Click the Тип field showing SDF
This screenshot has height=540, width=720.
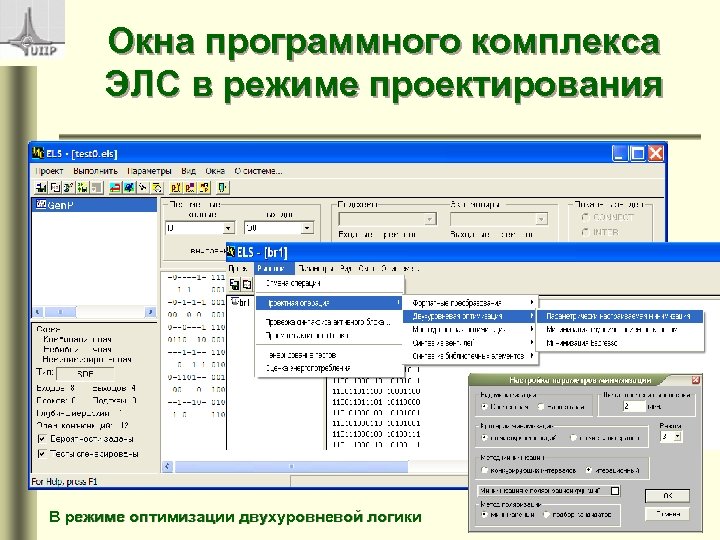pos(85,374)
